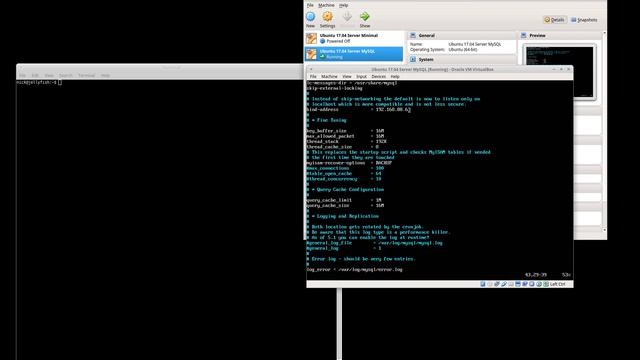Click the video capture status bar icon
This screenshot has height=360, width=640.
[x=524, y=284]
